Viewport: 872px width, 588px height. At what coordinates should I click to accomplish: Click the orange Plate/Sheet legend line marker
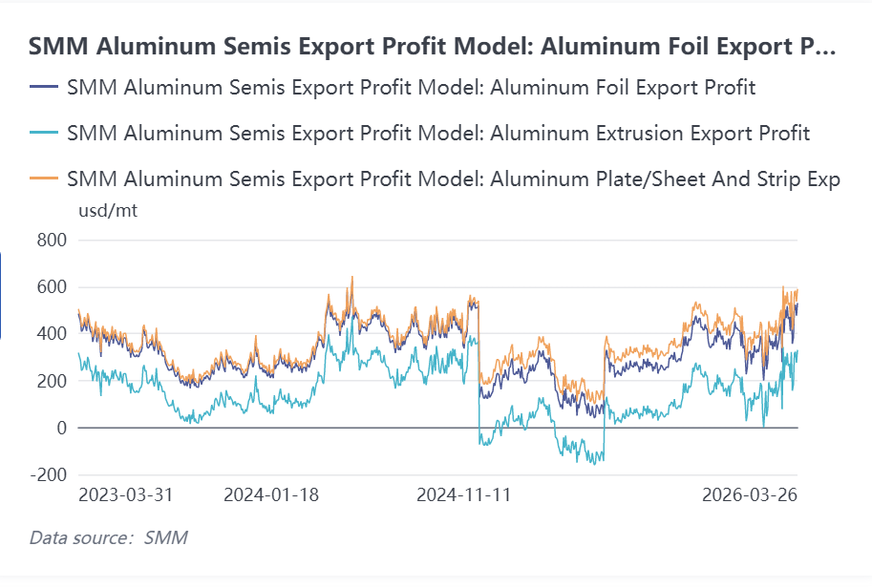click(x=44, y=178)
